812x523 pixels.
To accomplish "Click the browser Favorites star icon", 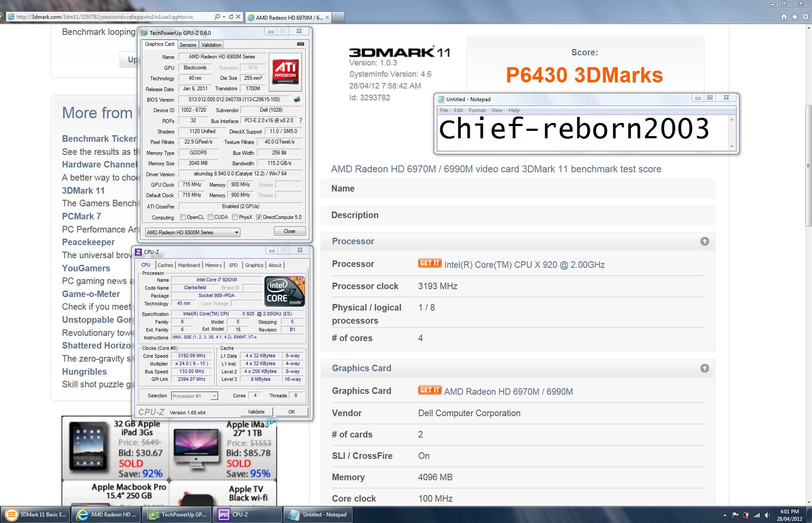I will [x=795, y=17].
